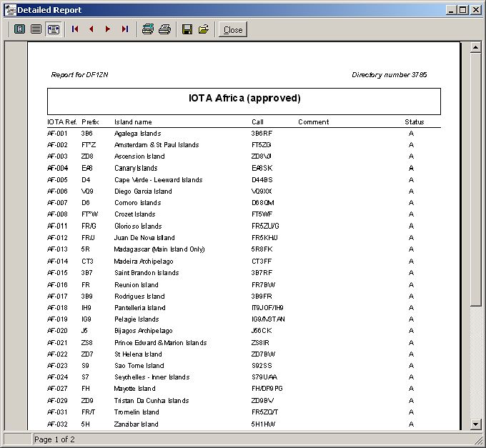Click 'Pelagie Islands' island name

point(137,319)
